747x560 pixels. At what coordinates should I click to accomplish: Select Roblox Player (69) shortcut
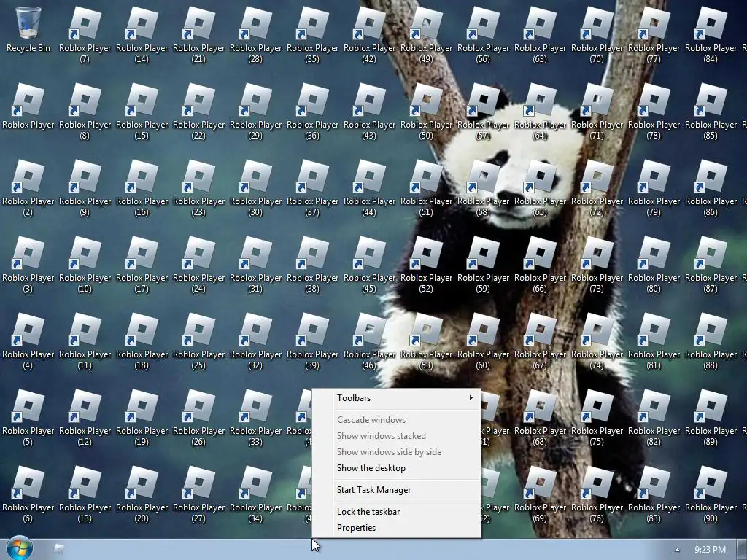click(540, 494)
